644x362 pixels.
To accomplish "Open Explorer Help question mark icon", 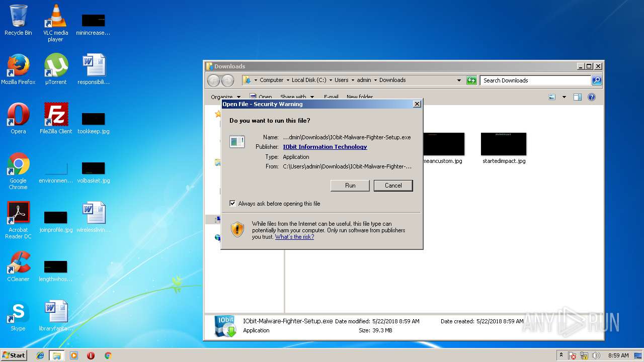I will point(592,97).
